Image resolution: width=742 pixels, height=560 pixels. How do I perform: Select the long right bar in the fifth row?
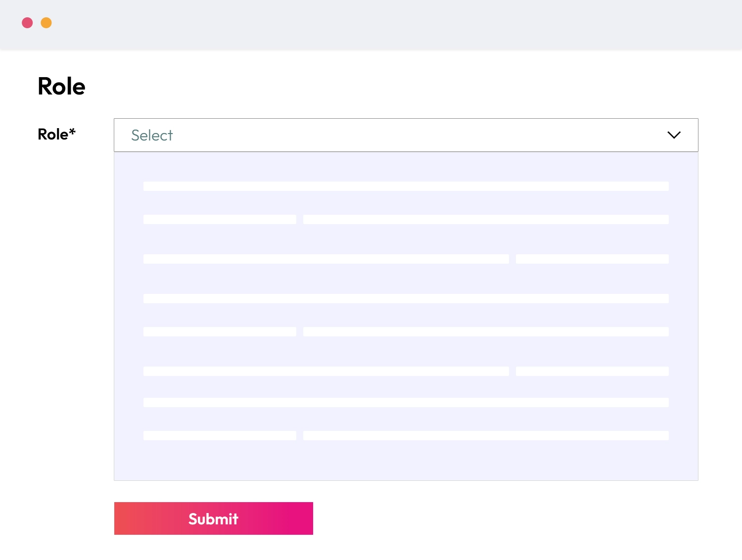pos(486,331)
